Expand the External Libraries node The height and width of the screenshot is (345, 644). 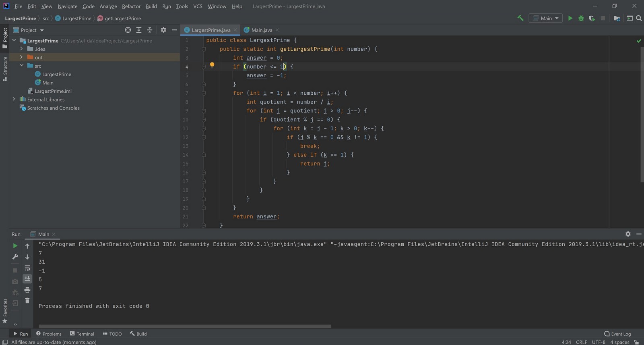pyautogui.click(x=14, y=99)
